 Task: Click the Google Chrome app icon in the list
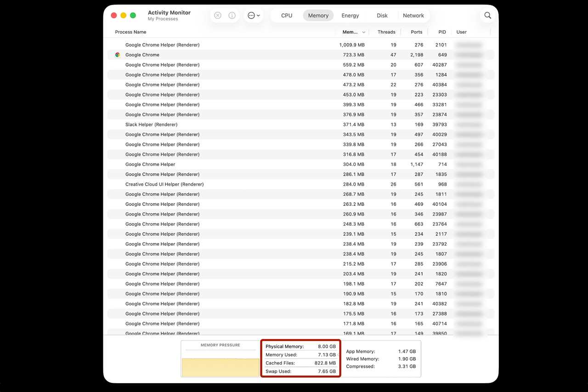[x=118, y=55]
